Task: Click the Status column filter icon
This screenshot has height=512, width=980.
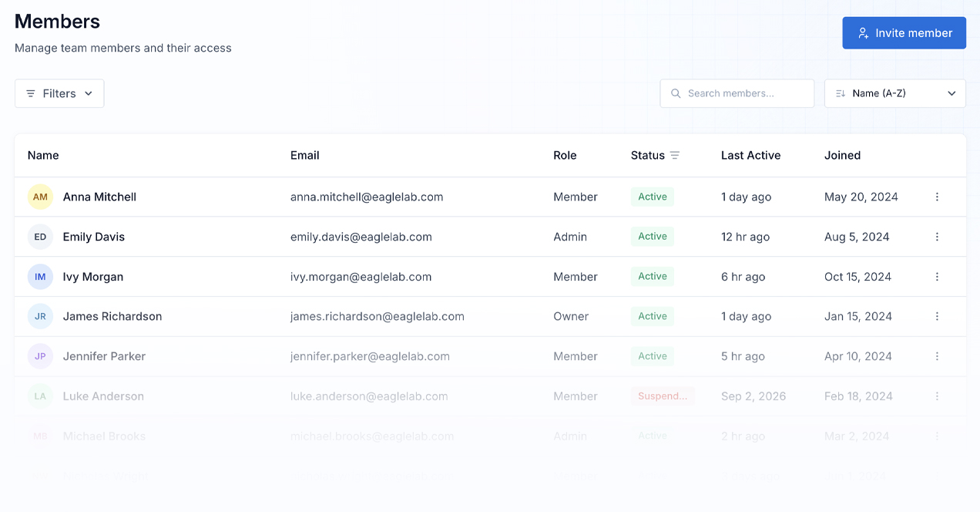Action: 675,156
